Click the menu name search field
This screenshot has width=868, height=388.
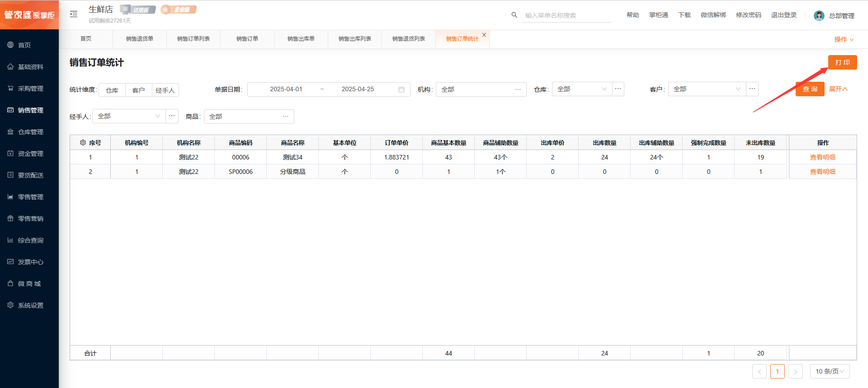(x=567, y=15)
